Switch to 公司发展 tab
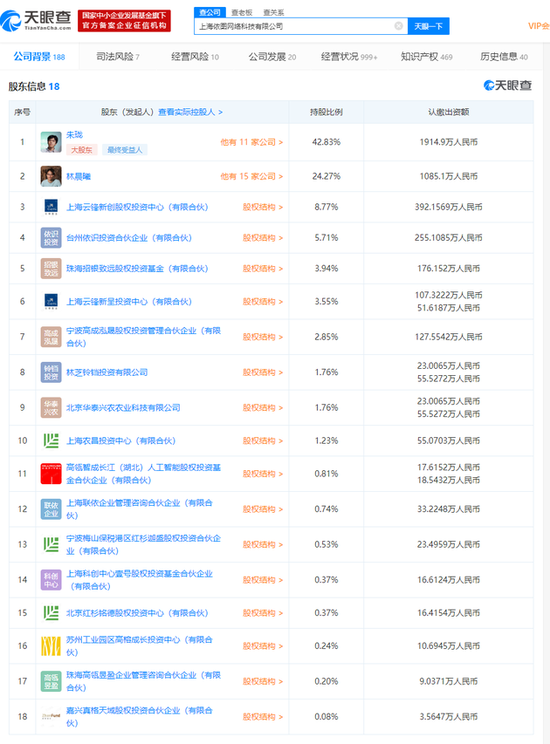 pos(272,57)
